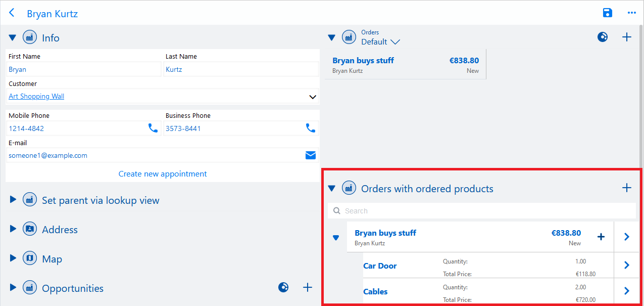This screenshot has height=306, width=644.
Task: Click the Search field in ordered products
Action: pyautogui.click(x=485, y=211)
